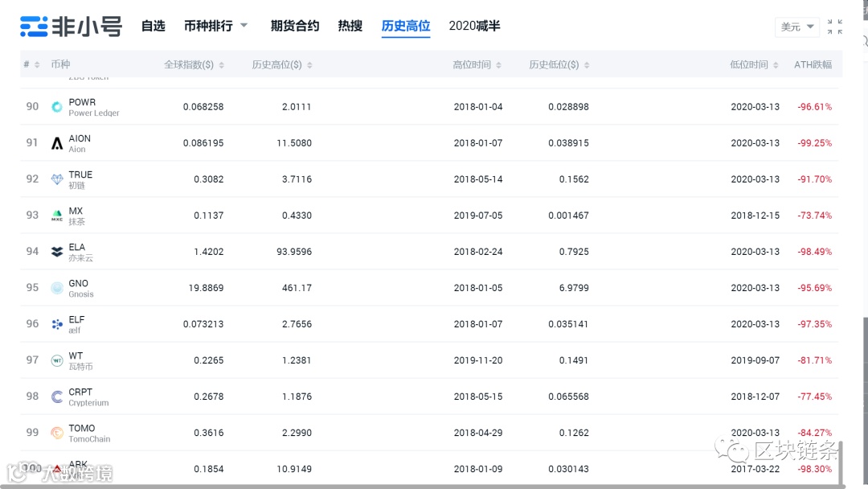This screenshot has width=868, height=489.
Task: Click the 币种 column header
Action: [60, 64]
